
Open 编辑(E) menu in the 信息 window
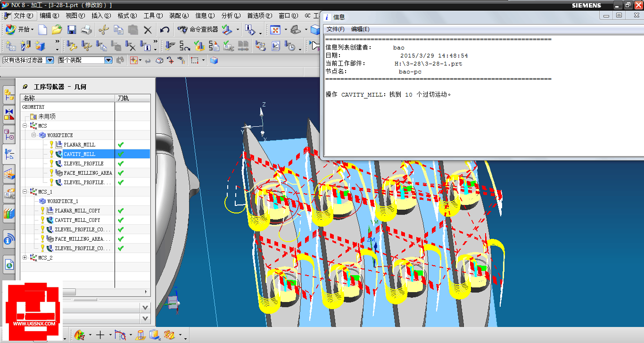[x=360, y=29]
